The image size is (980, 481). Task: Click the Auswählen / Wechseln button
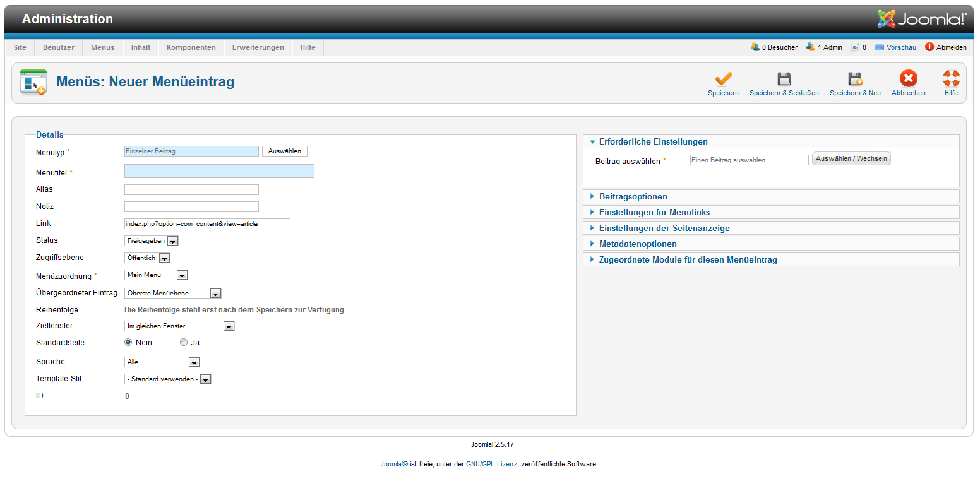851,159
